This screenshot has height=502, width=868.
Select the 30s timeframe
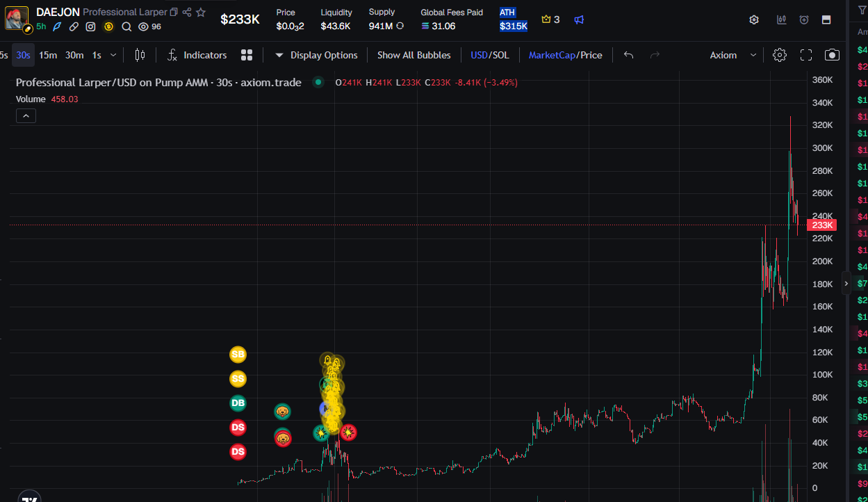(23, 55)
